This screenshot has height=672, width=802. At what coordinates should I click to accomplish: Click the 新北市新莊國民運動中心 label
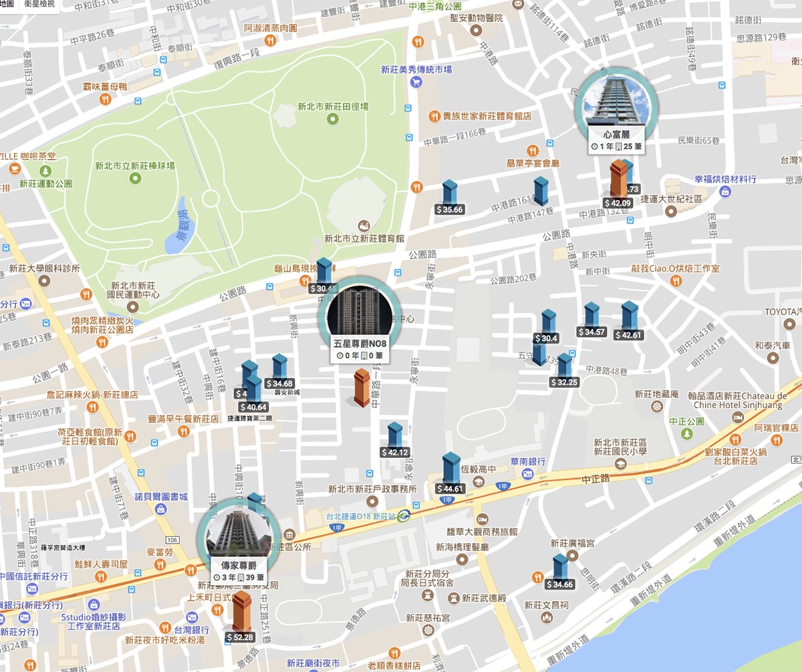[x=133, y=290]
